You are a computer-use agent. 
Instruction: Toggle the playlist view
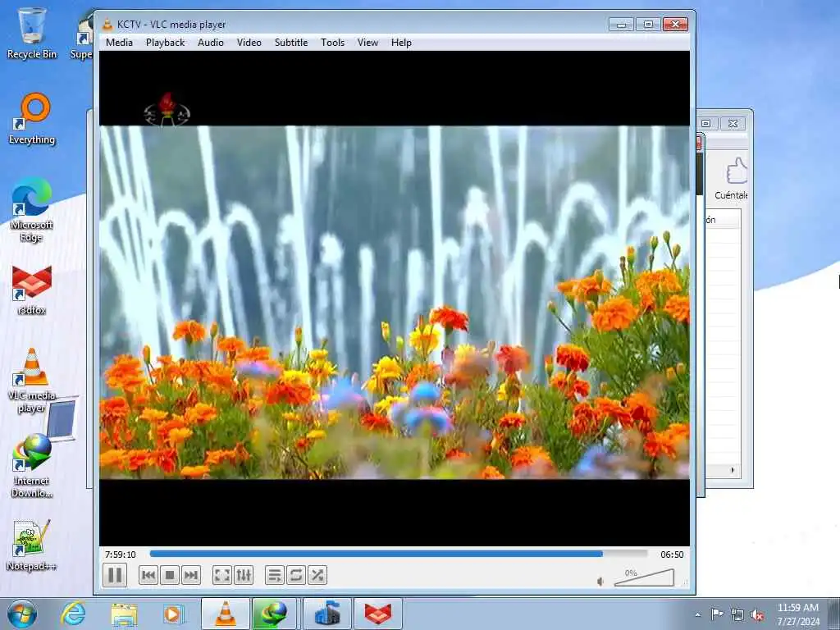pyautogui.click(x=274, y=575)
